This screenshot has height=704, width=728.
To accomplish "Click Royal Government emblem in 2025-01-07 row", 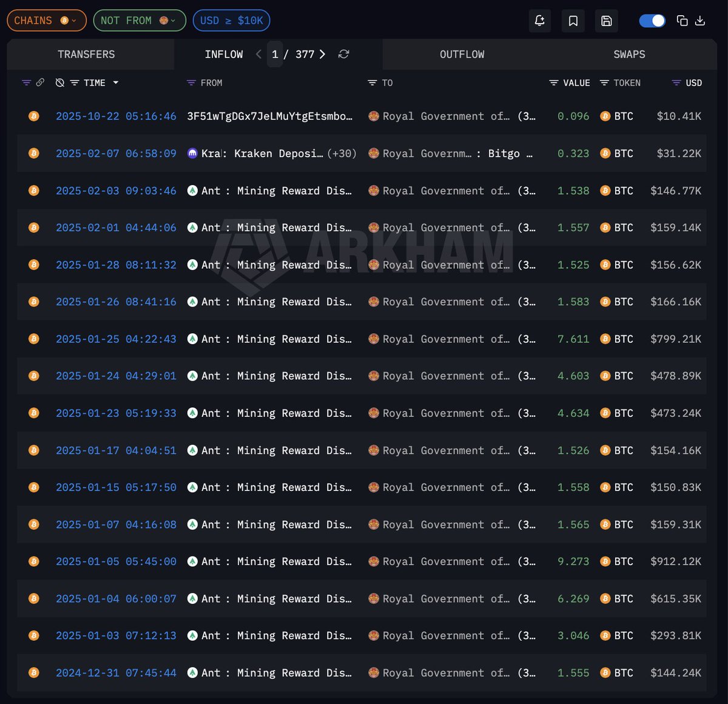I will tap(374, 524).
